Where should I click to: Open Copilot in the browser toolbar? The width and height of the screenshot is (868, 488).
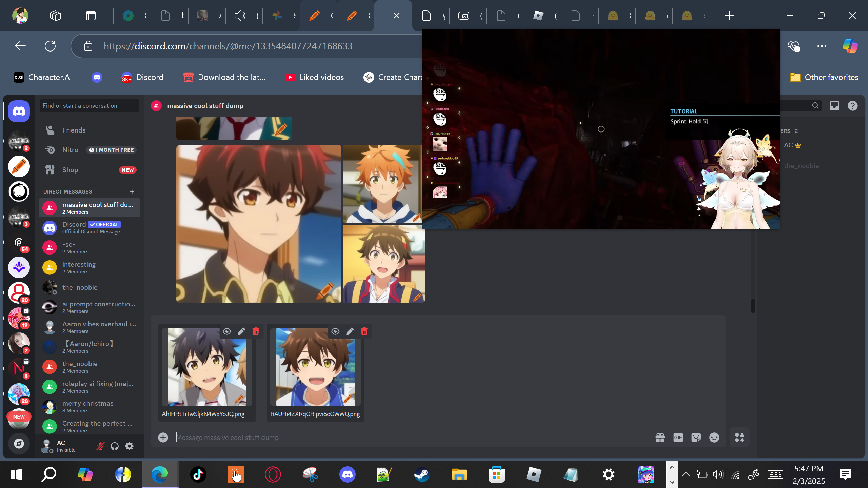[850, 46]
